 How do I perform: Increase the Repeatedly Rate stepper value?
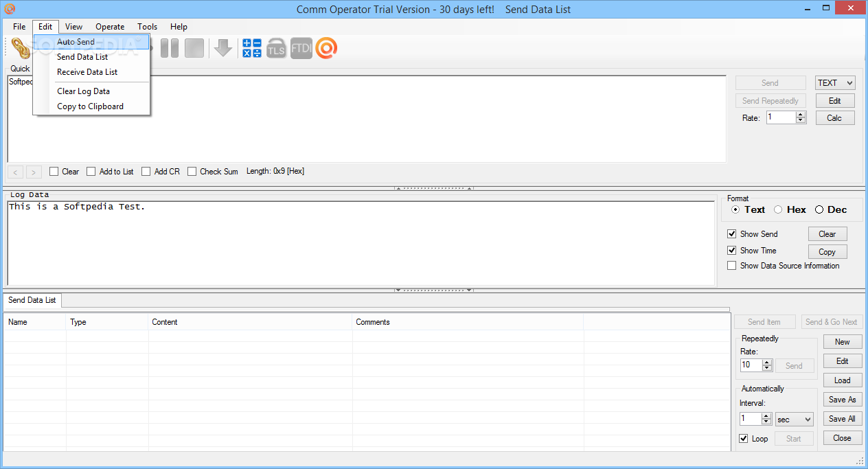(768, 363)
